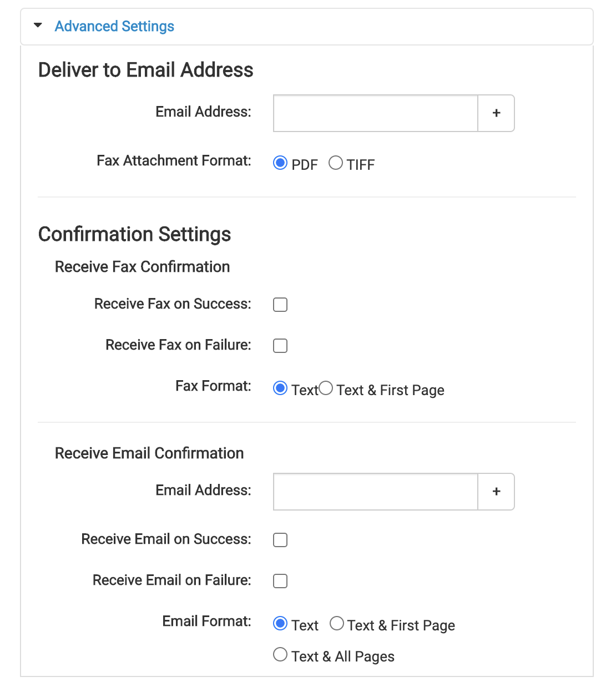Choose Text & First Page Fax Format

(x=326, y=388)
